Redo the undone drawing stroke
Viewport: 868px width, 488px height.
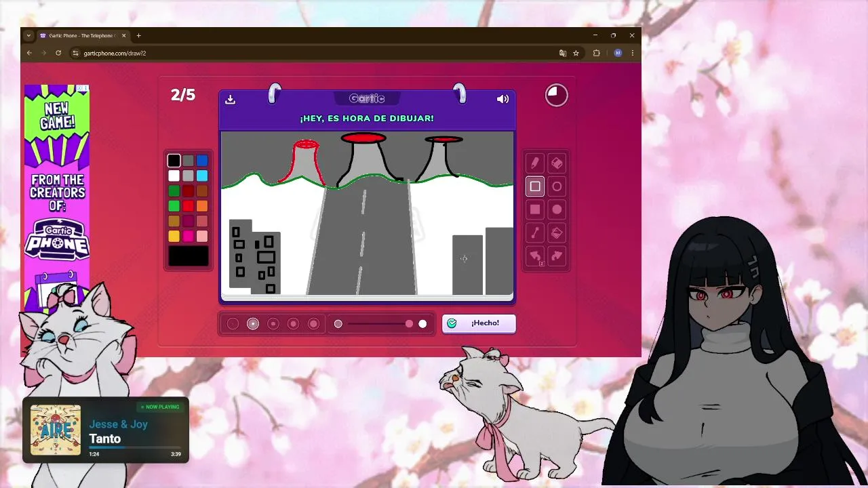(x=557, y=256)
